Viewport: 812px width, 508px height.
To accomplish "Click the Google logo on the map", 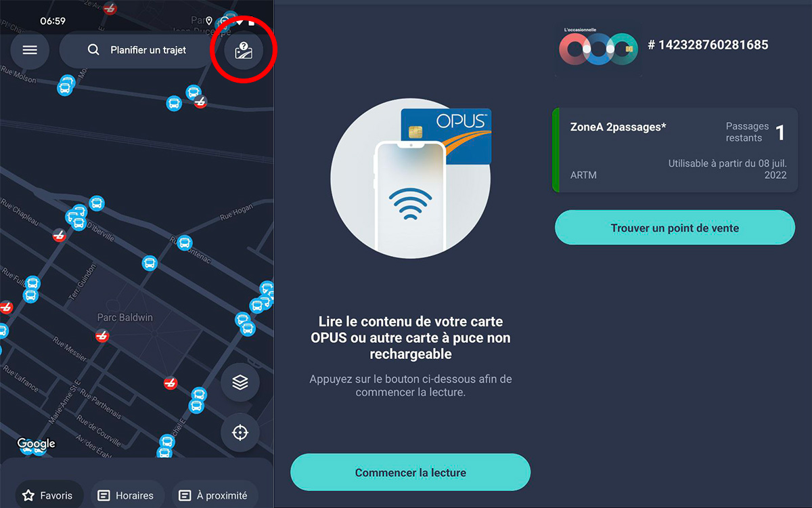I will 37,444.
